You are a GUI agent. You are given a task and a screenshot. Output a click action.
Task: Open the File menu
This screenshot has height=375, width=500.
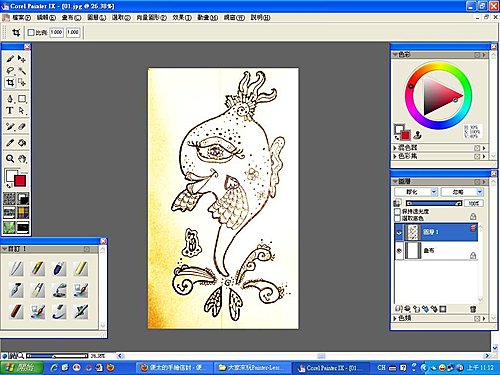pyautogui.click(x=22, y=18)
